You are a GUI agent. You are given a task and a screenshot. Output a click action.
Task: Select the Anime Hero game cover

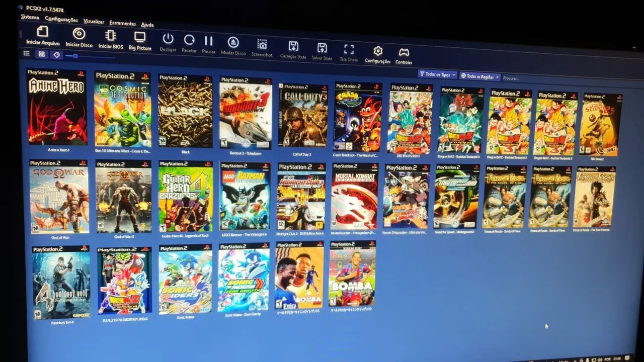[x=57, y=107]
